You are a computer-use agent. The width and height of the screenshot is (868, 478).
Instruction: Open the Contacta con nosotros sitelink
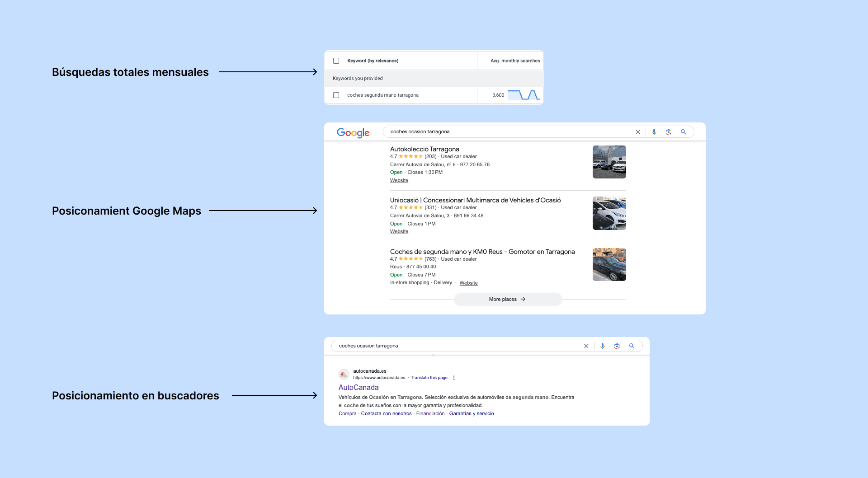pyautogui.click(x=387, y=413)
